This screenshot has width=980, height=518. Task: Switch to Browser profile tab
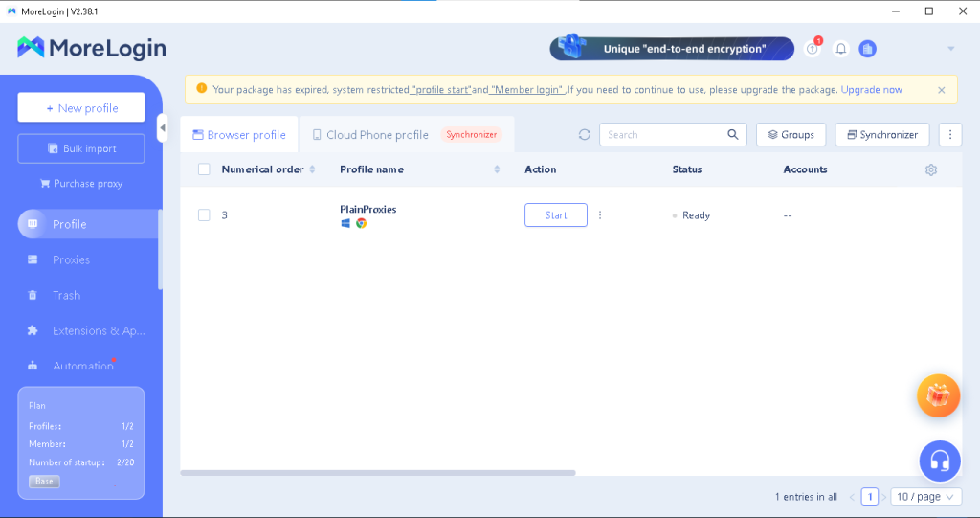[x=239, y=134]
